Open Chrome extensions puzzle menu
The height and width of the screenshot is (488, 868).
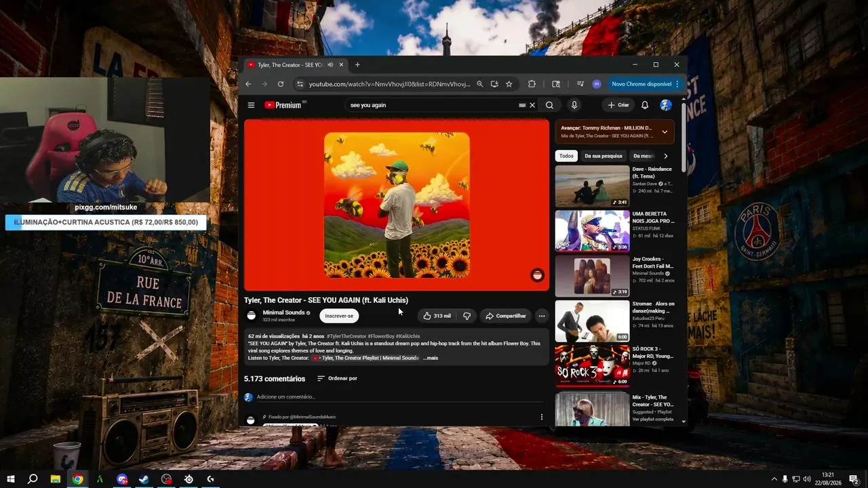click(532, 84)
